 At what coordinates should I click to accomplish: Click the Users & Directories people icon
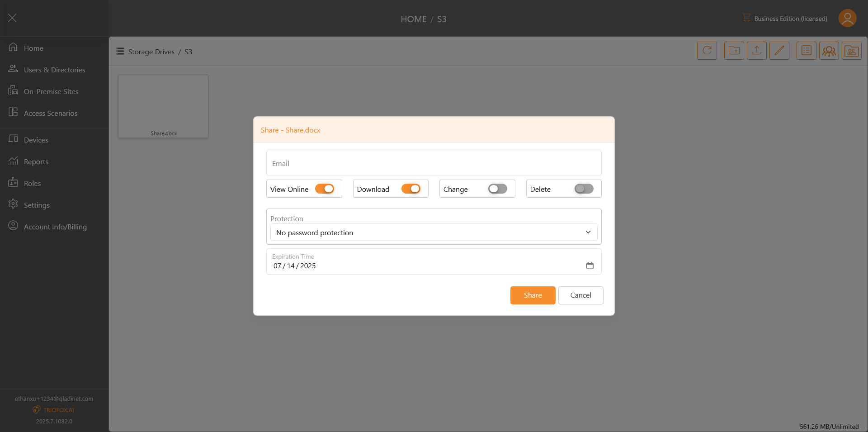pyautogui.click(x=13, y=69)
